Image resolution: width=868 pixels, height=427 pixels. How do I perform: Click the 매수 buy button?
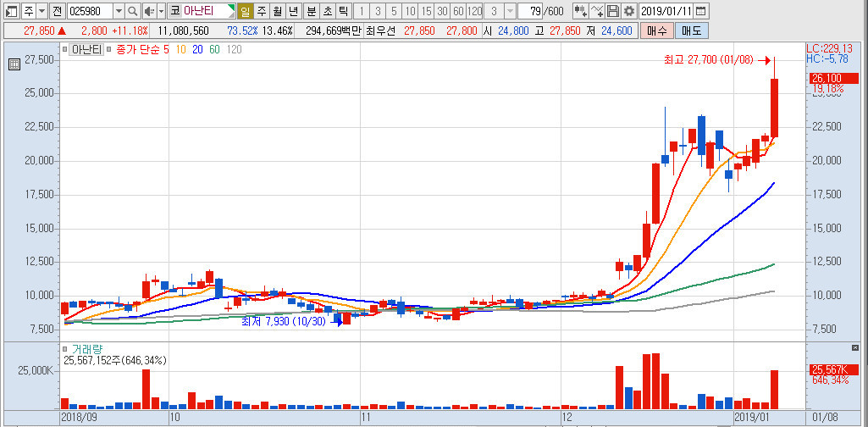pyautogui.click(x=657, y=30)
